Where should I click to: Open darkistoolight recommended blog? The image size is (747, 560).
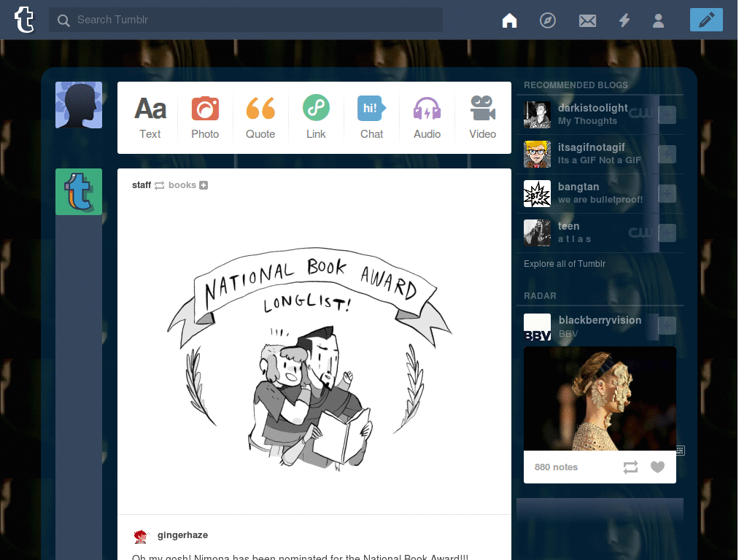click(x=592, y=108)
